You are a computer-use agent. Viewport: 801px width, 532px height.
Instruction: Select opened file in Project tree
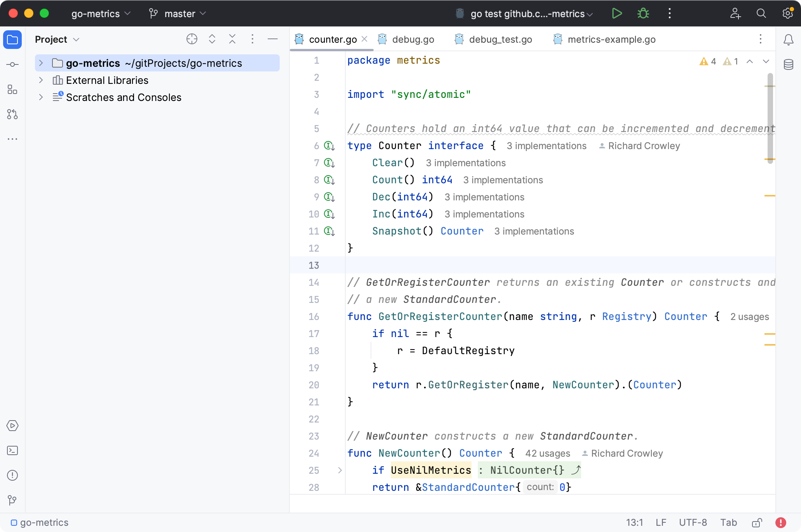coord(192,39)
